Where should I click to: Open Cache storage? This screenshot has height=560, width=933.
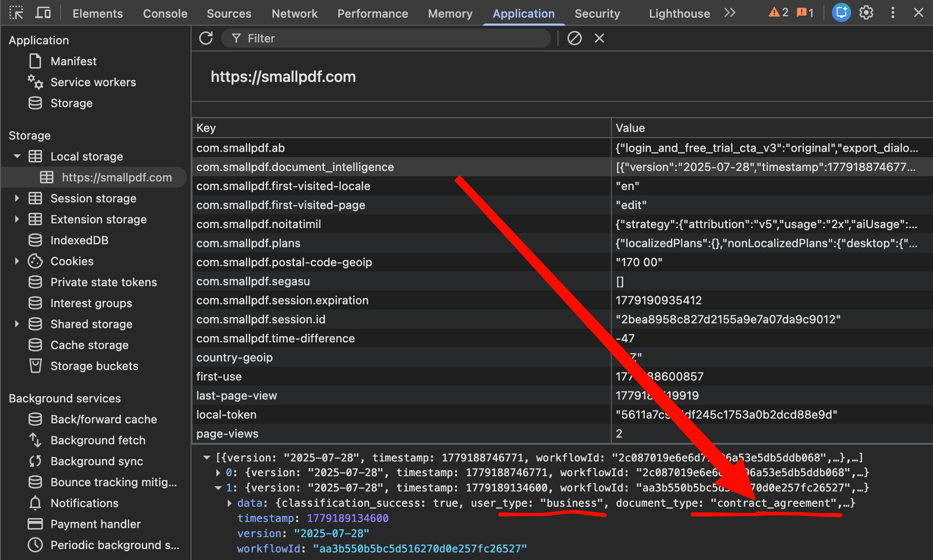coord(89,345)
